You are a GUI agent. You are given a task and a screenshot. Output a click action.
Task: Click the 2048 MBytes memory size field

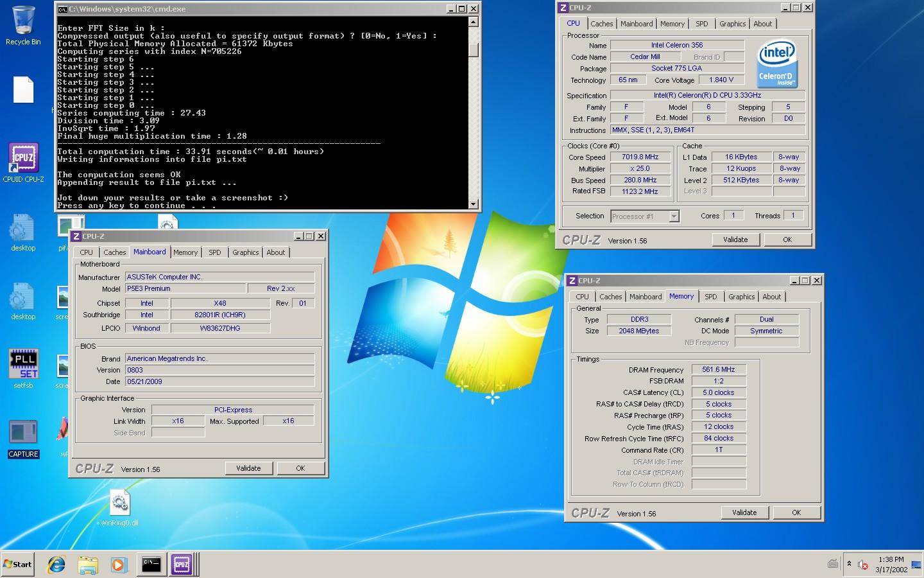point(639,331)
